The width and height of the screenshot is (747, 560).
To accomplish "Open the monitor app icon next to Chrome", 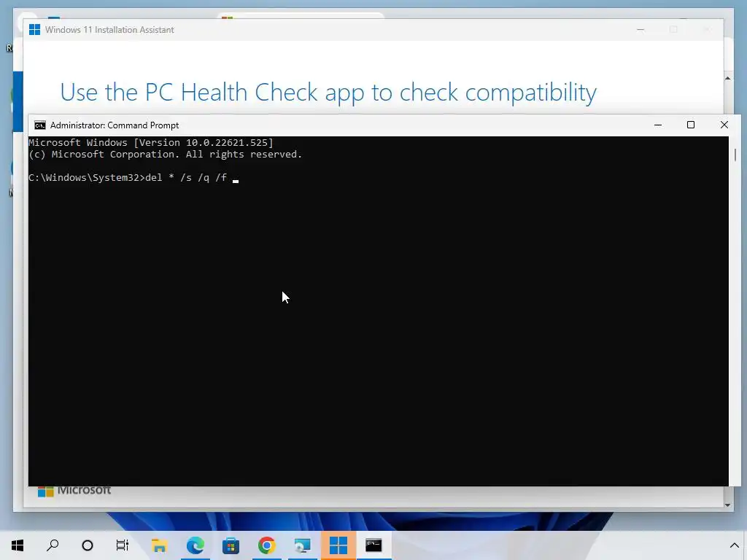I will (x=302, y=545).
